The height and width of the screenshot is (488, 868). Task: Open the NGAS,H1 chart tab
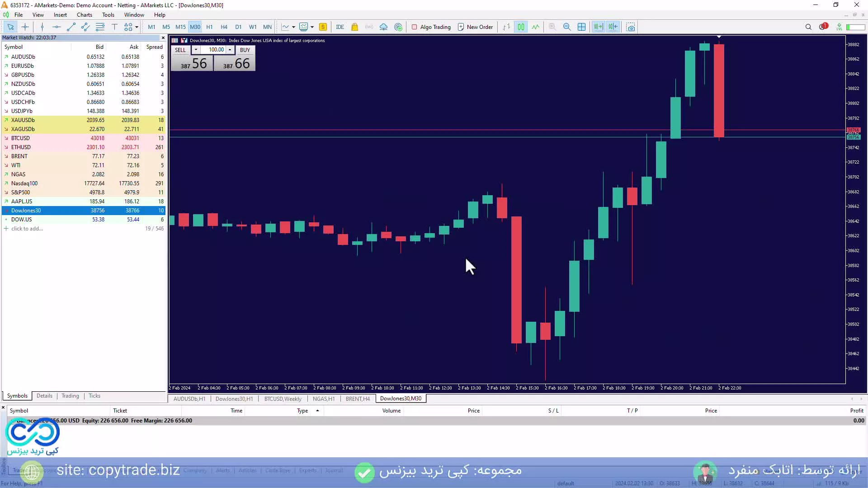coord(324,399)
